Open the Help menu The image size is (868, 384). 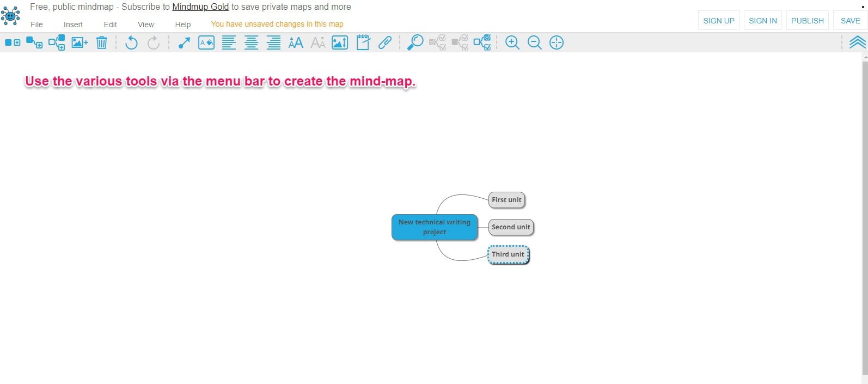coord(183,25)
